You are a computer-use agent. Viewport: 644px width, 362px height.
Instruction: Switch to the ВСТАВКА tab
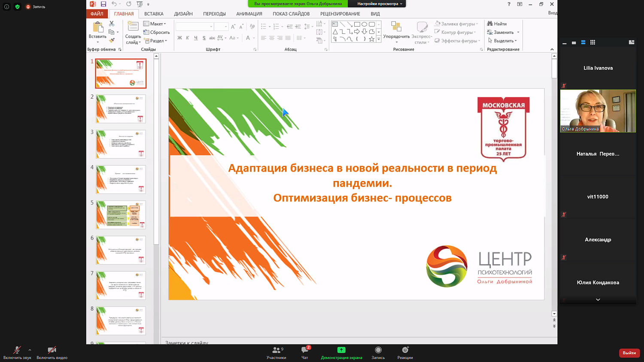click(154, 14)
